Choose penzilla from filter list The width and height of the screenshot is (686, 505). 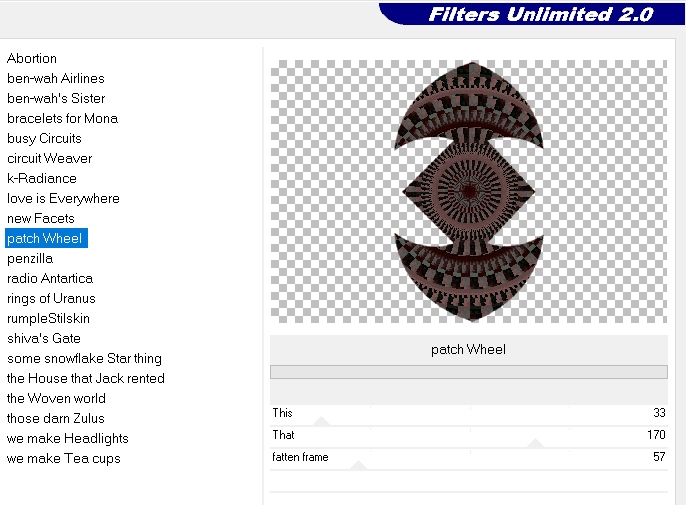30,258
